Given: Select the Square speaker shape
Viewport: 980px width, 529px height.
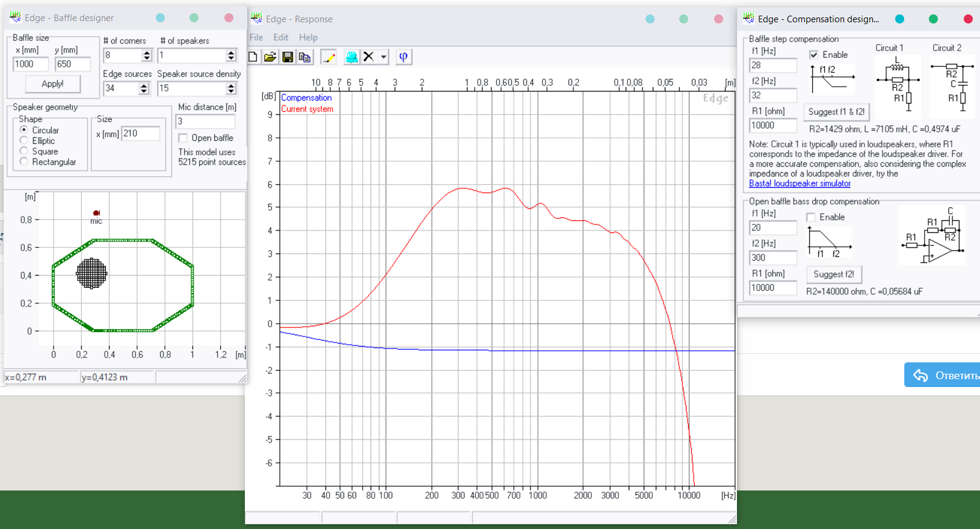Looking at the screenshot, I should click(24, 151).
